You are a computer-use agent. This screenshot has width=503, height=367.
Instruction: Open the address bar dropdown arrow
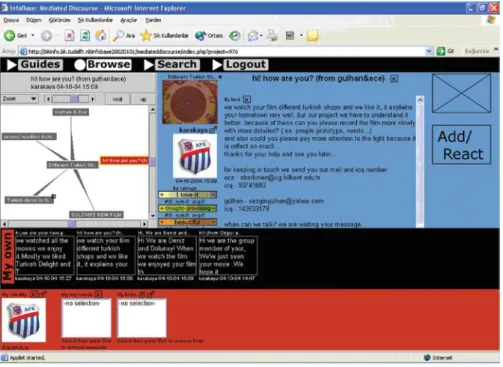[429, 51]
